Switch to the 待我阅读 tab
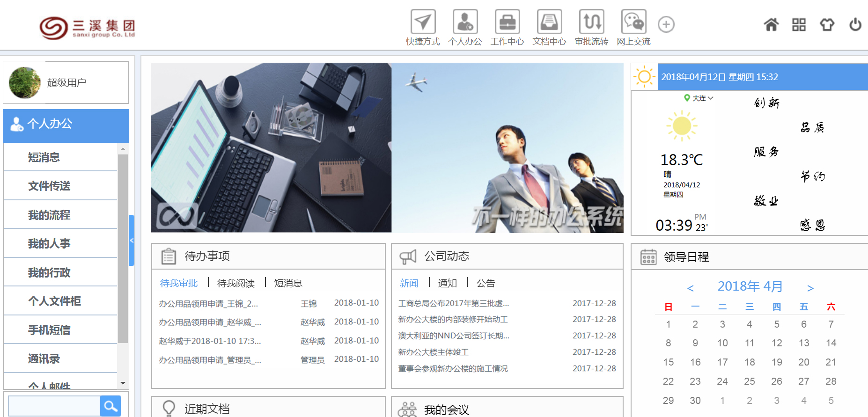Image resolution: width=868 pixels, height=417 pixels. point(235,283)
